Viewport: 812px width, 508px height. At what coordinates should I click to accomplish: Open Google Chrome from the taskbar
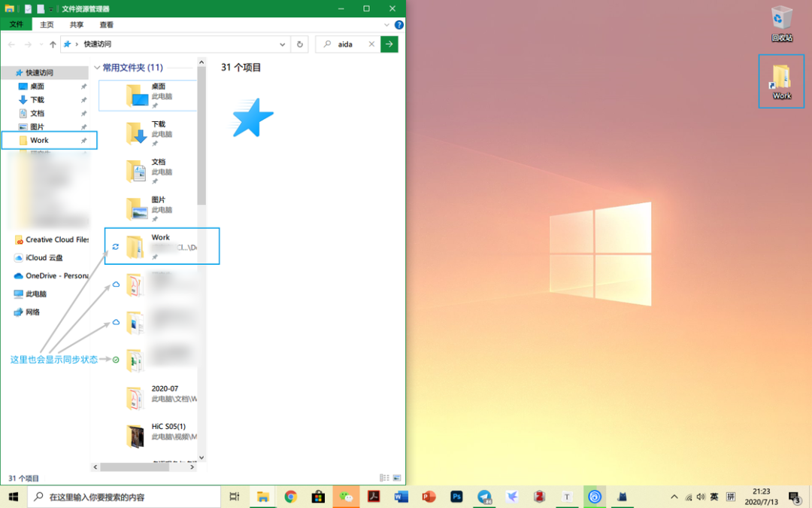(290, 497)
